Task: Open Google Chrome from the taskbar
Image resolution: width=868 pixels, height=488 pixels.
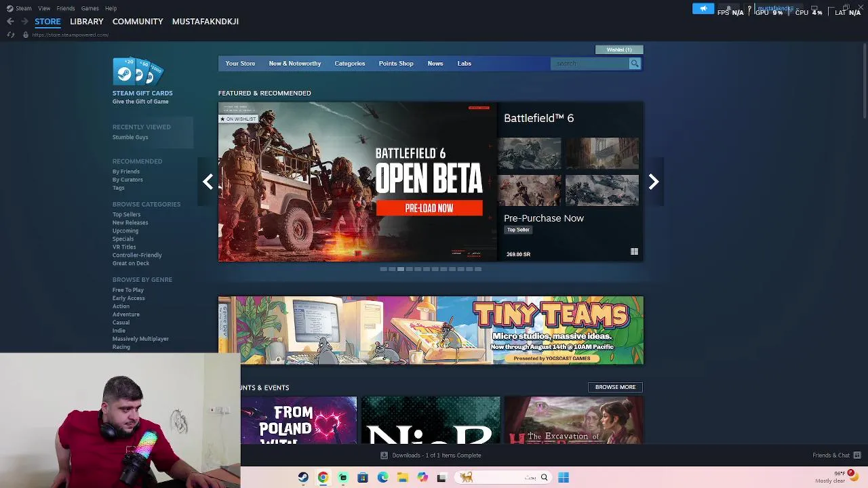Action: (323, 478)
